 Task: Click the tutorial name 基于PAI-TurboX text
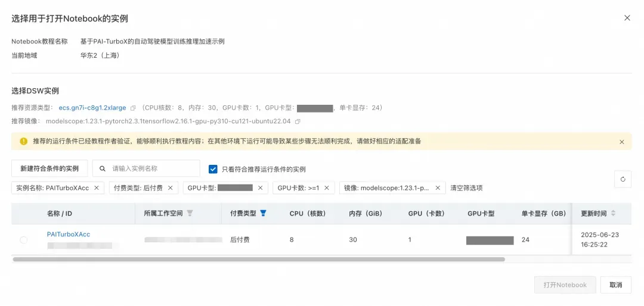(x=153, y=42)
